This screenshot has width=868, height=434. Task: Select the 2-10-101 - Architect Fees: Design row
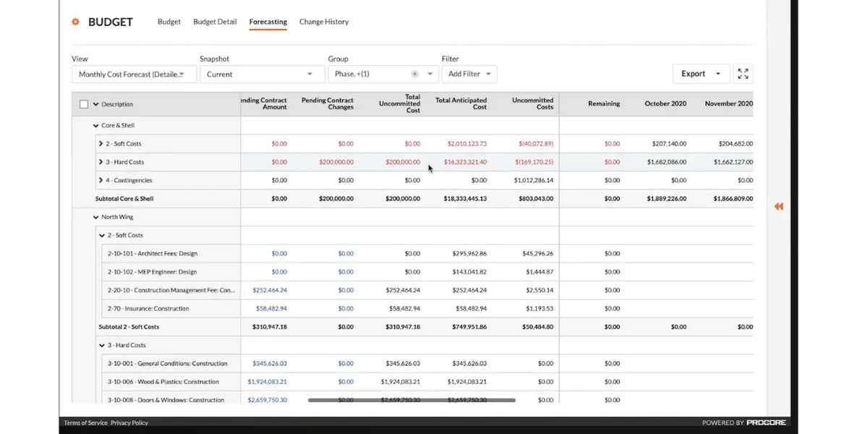[x=153, y=254]
